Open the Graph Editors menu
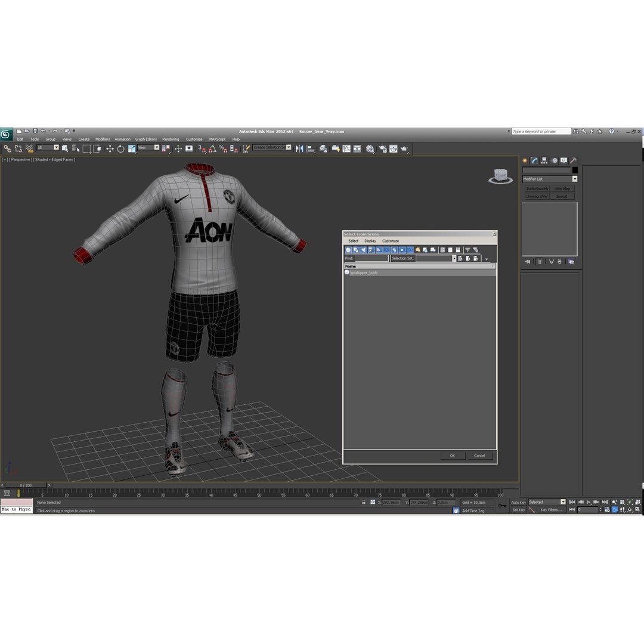The height and width of the screenshot is (644, 644). [x=146, y=139]
